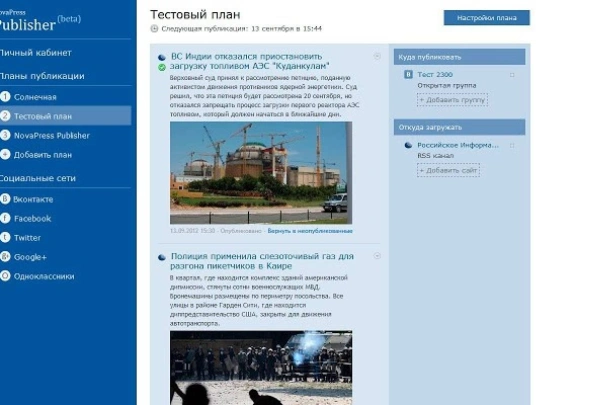
Task: Click the Odnoklassniki sidebar icon
Action: pyautogui.click(x=5, y=276)
